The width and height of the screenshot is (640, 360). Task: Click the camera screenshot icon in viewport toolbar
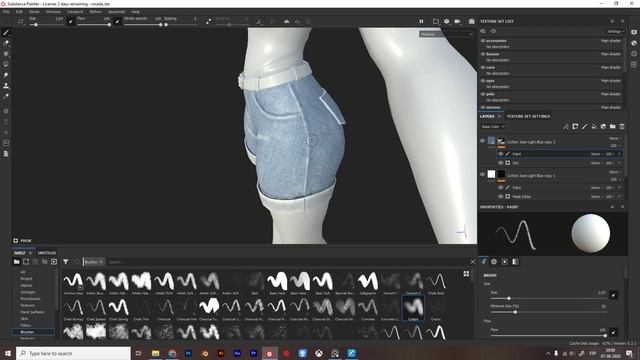pos(471,21)
